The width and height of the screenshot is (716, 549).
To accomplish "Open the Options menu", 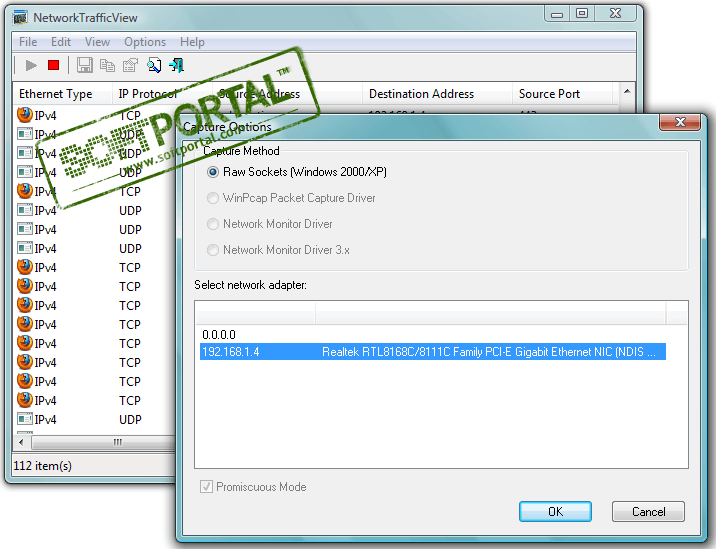I will [145, 42].
